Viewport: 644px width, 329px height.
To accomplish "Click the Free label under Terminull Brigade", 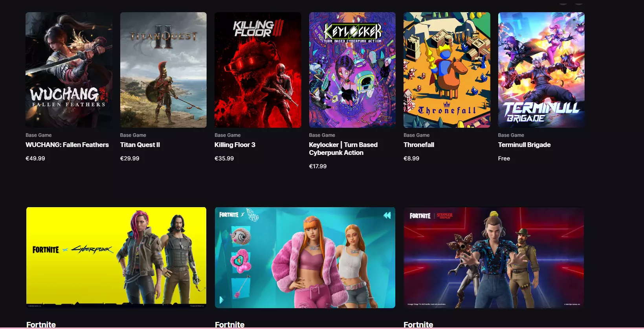I will tap(504, 158).
